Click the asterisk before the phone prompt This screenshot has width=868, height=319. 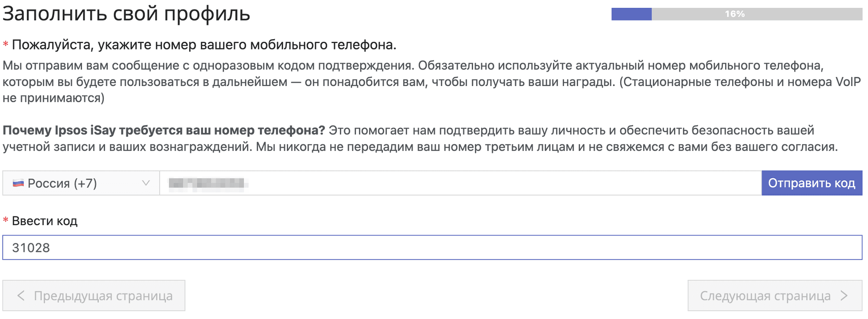pyautogui.click(x=5, y=43)
